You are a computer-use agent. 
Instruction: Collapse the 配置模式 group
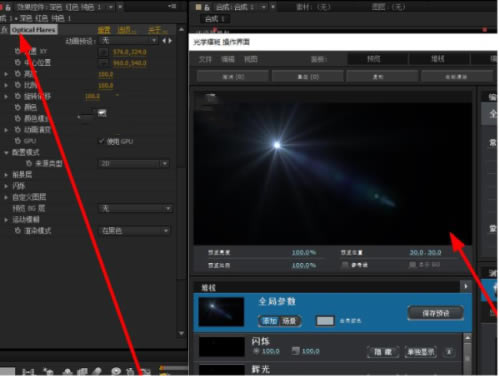point(6,153)
